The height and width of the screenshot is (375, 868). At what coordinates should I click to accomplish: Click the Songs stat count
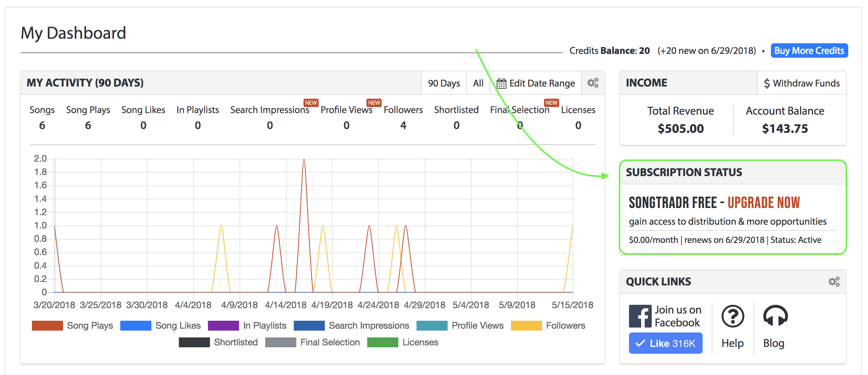tap(42, 125)
